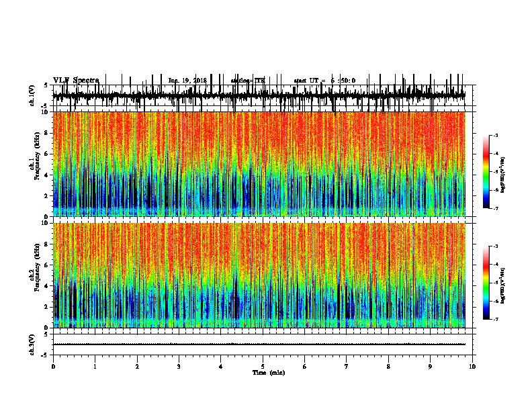The image size is (532, 411).
Task: Click the 'ch.1(V)' waveform axis label
Action: [x=32, y=95]
